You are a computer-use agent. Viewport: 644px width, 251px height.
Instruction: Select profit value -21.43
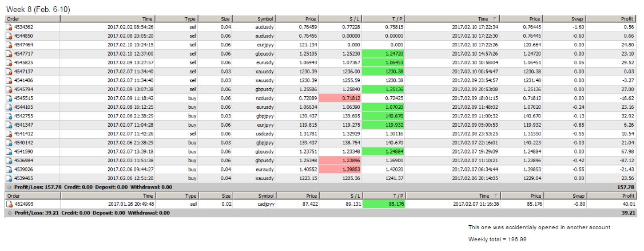click(x=628, y=170)
